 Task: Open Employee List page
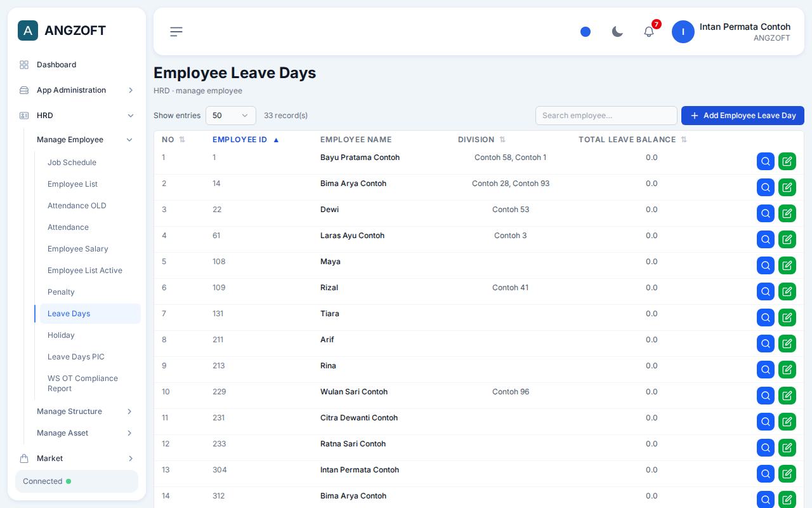(90, 184)
